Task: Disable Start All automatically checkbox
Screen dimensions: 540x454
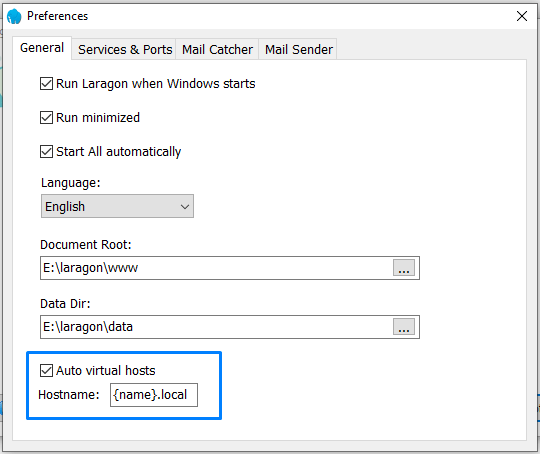Action: [x=46, y=152]
